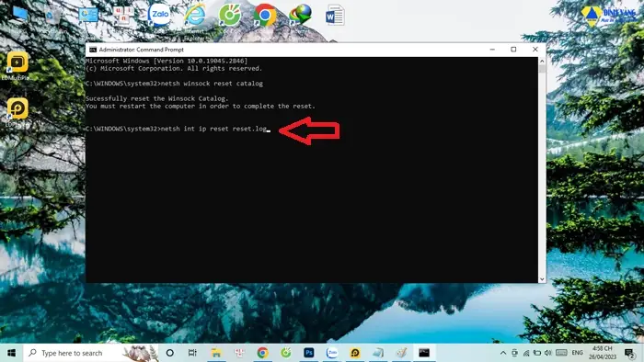Open Task View from the taskbar
The width and height of the screenshot is (644, 362).
[x=192, y=353]
